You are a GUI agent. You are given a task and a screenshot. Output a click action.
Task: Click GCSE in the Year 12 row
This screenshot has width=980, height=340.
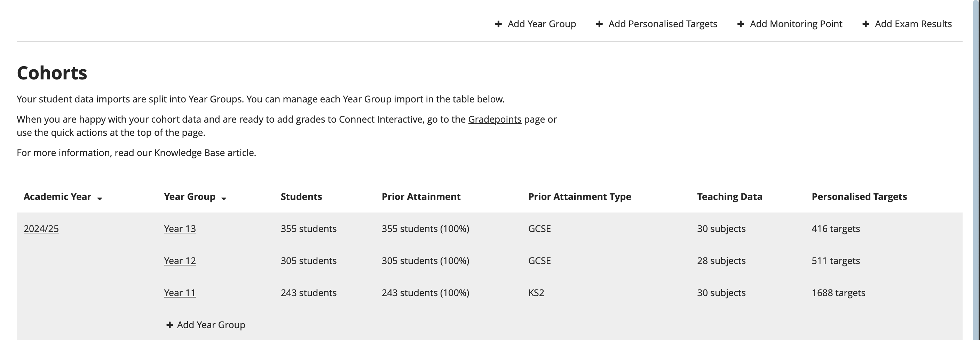point(539,261)
